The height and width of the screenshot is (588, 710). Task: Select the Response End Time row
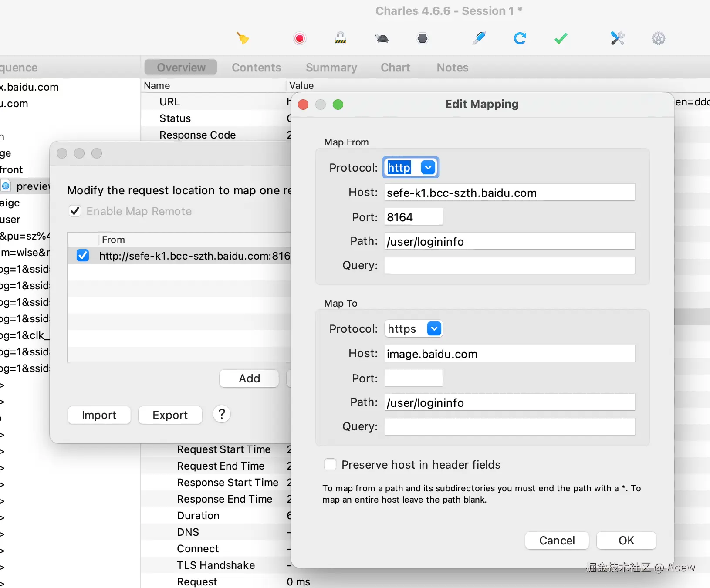tap(216, 499)
